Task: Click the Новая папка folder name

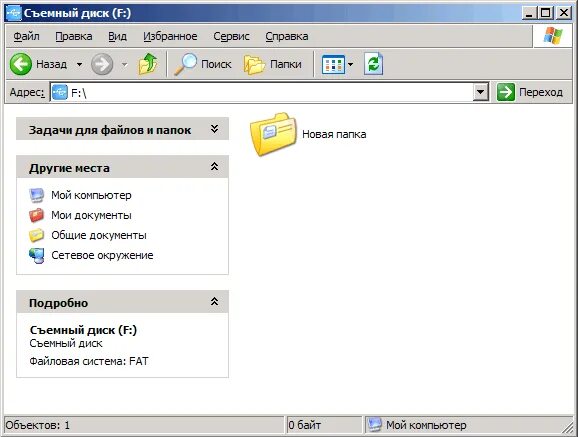Action: click(334, 134)
